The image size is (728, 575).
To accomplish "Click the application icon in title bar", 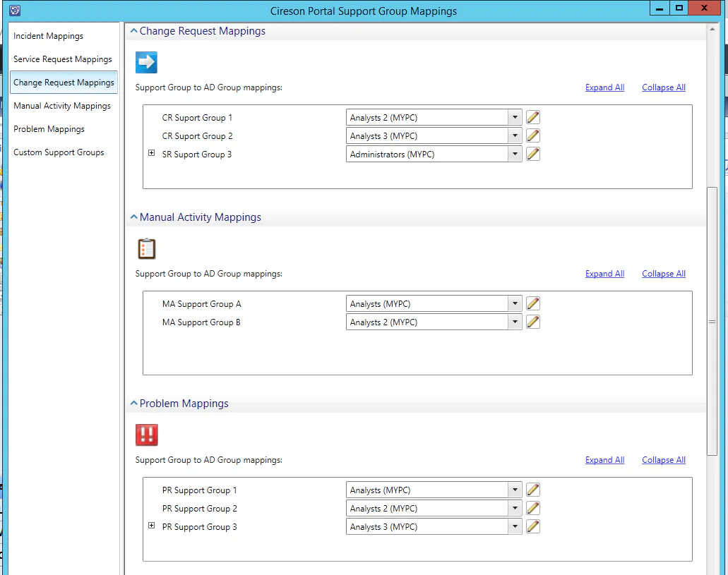I will pos(15,10).
